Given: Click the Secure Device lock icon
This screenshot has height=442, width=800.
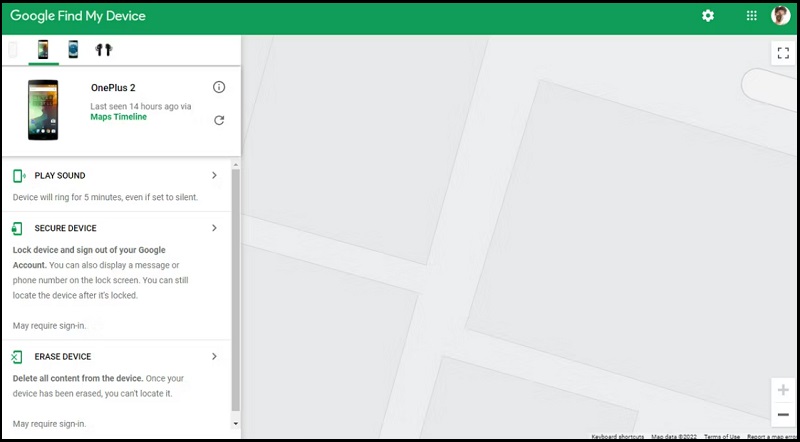Looking at the screenshot, I should (x=17, y=228).
